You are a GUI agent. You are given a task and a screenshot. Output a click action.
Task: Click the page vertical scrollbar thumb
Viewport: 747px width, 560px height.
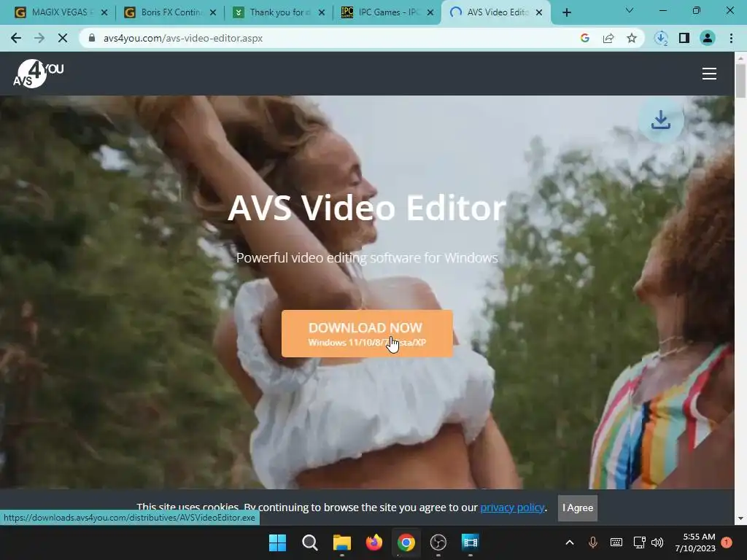pyautogui.click(x=740, y=81)
